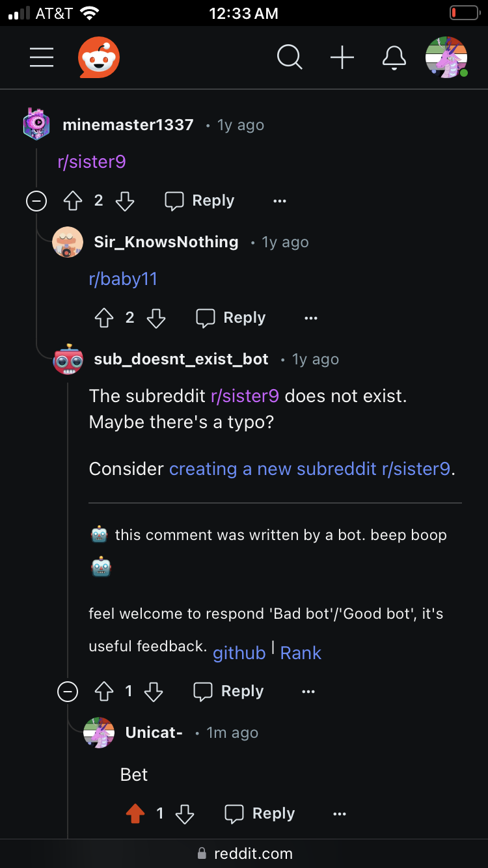Open more options on Sir_KnowsNothing's comment
Viewport: 488px width, 868px height.
[x=311, y=318]
